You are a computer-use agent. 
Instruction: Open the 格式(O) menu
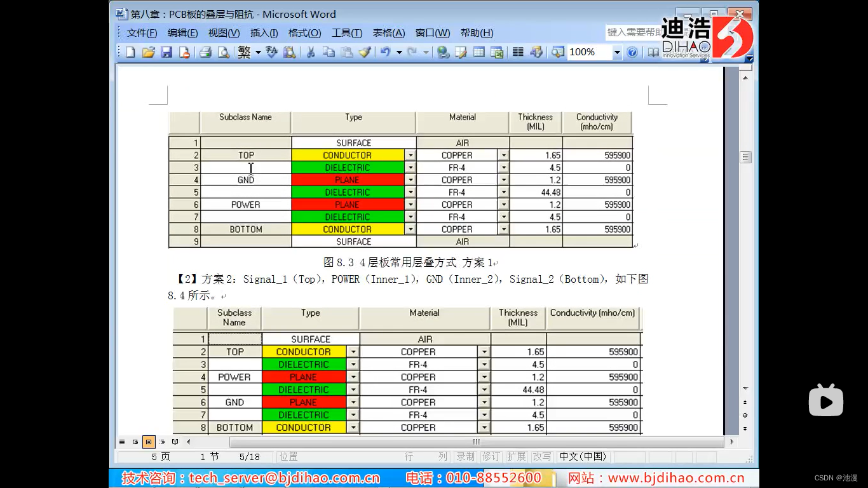pos(305,33)
